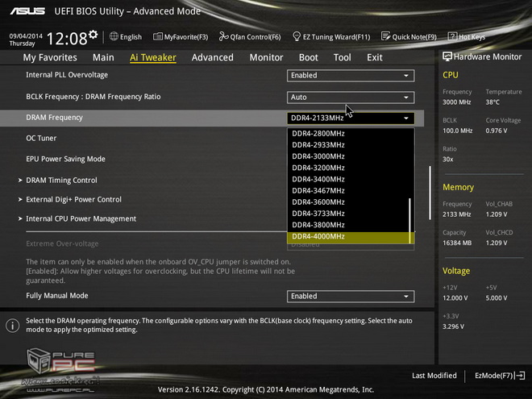Choose DDR4-3733MHz from list
This screenshot has height=399, width=532.
pos(348,214)
